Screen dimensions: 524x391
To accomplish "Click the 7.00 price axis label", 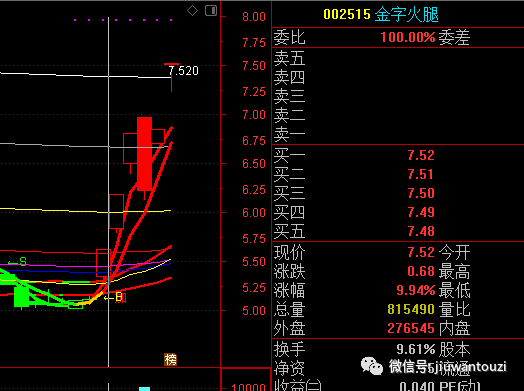I will point(254,115).
